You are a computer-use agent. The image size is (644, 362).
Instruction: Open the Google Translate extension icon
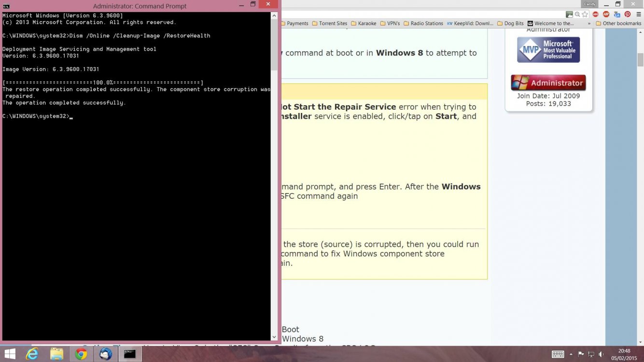click(x=616, y=14)
